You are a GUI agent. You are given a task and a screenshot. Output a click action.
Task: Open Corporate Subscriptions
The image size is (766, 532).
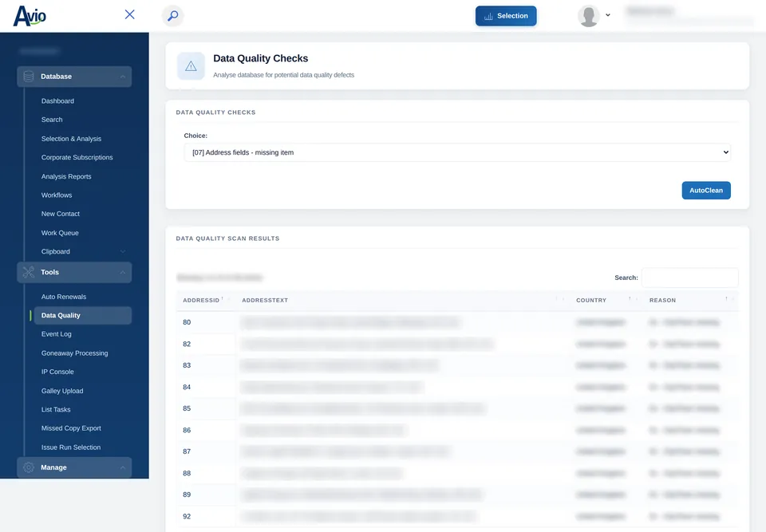pos(77,157)
